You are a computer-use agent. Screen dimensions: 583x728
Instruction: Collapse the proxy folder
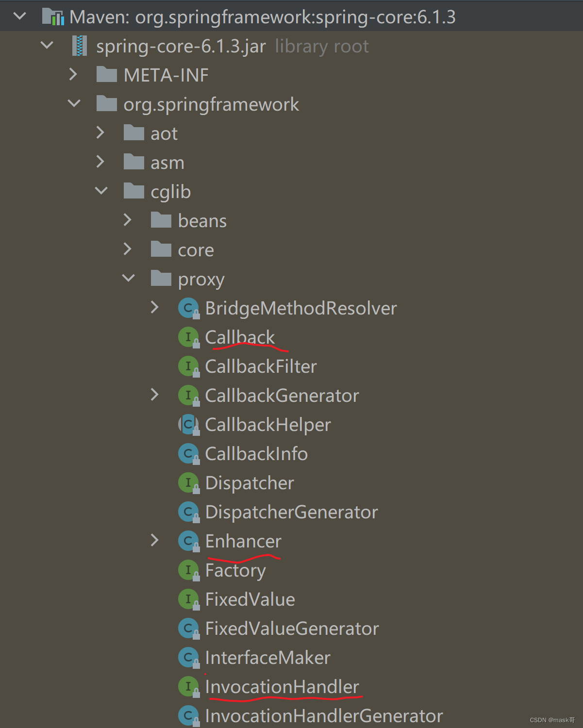coord(129,278)
